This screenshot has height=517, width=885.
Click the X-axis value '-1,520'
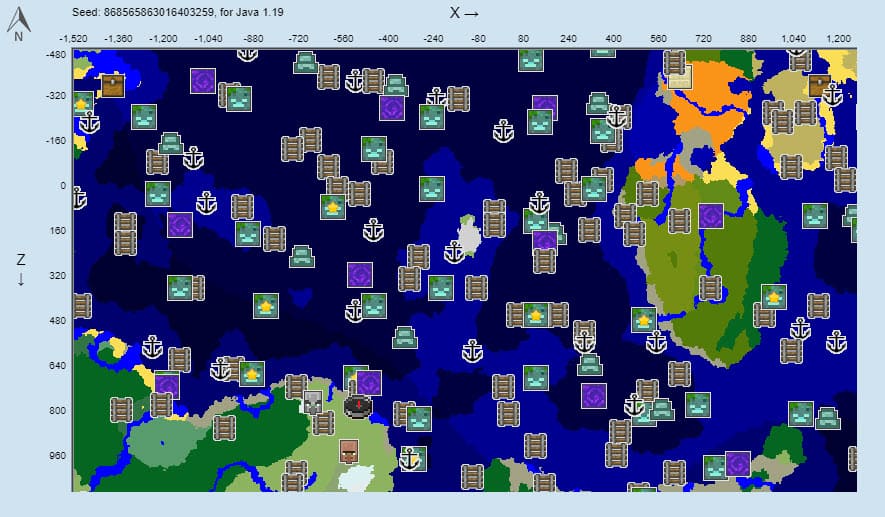73,39
